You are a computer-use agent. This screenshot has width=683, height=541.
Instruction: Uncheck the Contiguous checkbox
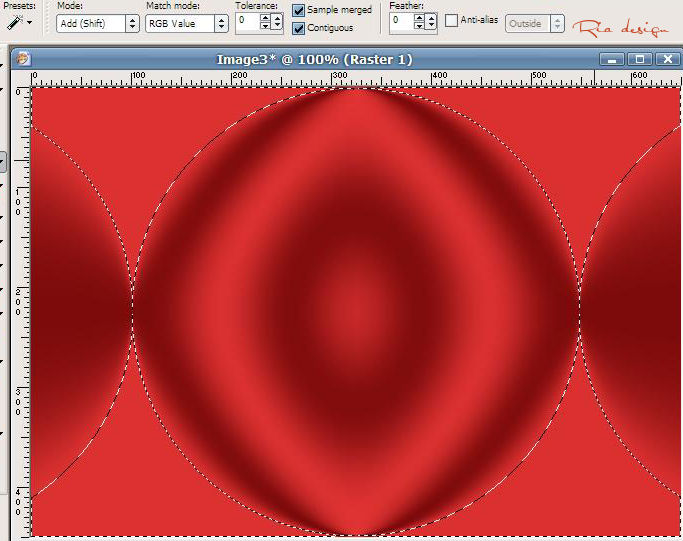click(x=298, y=28)
